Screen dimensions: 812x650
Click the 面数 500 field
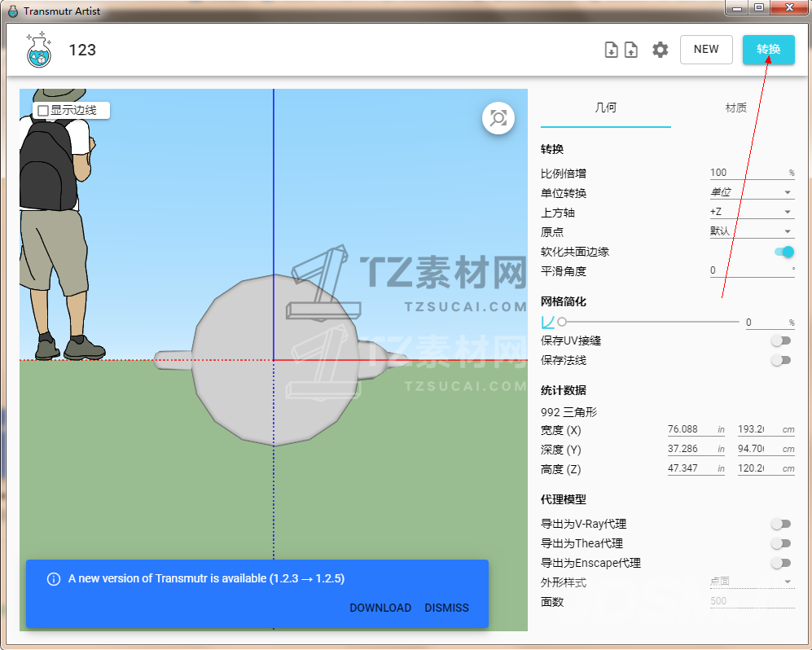[752, 601]
